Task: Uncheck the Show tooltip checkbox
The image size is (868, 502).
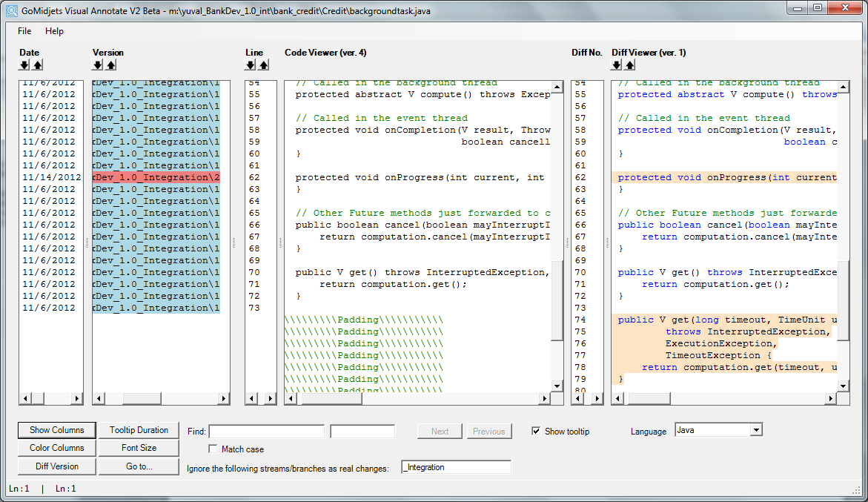Action: point(536,432)
